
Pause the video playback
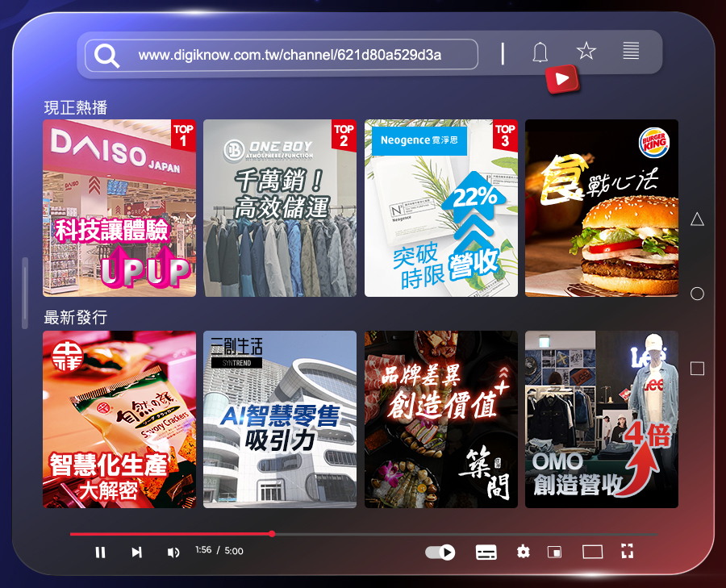(100, 552)
